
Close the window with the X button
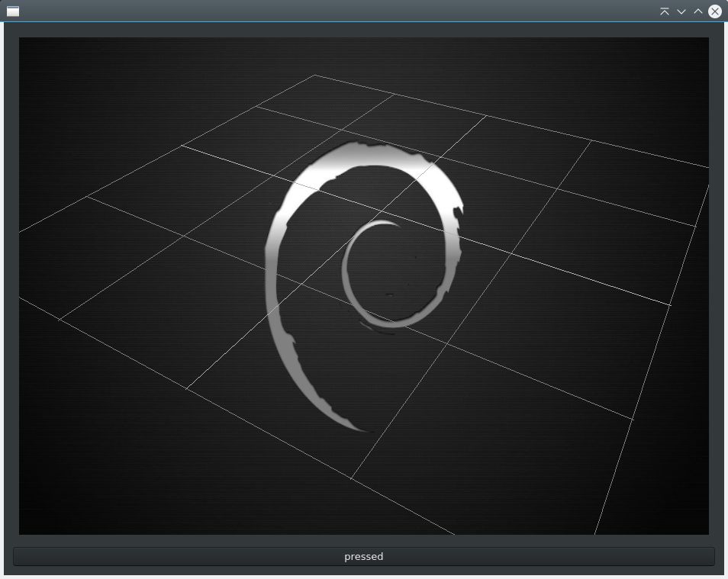(x=715, y=11)
